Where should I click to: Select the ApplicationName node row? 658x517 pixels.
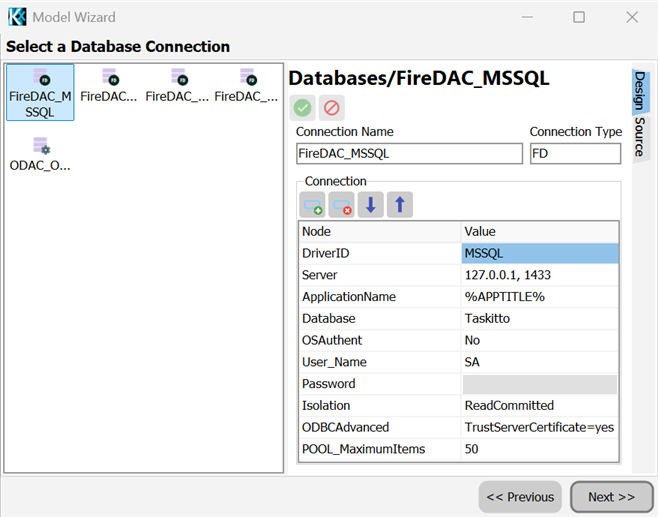pyautogui.click(x=380, y=297)
